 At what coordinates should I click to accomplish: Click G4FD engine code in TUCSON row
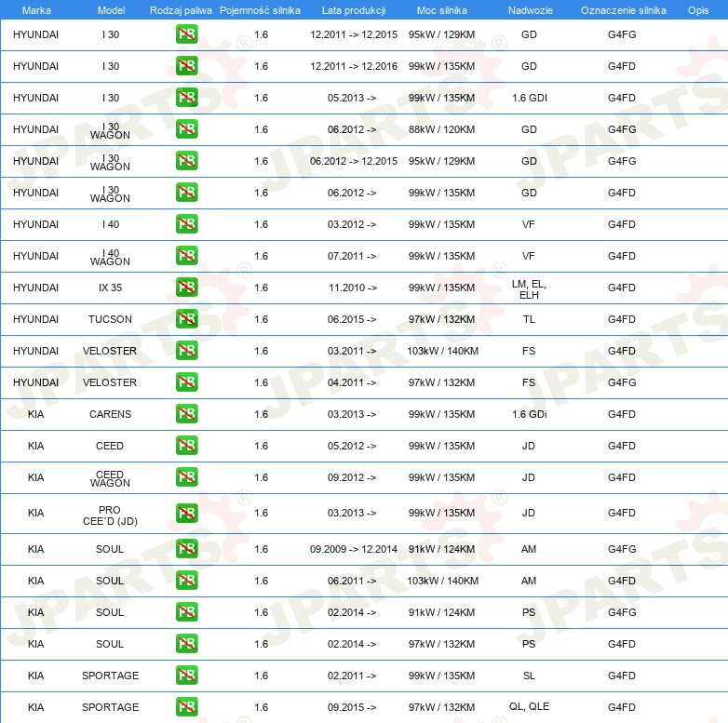(x=622, y=319)
